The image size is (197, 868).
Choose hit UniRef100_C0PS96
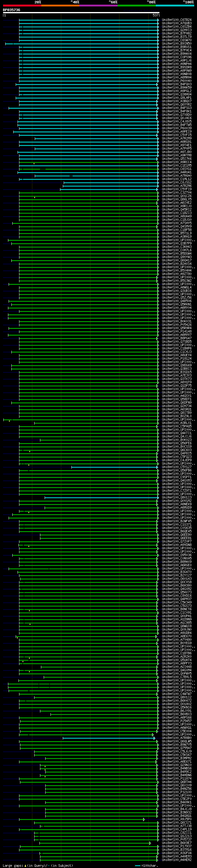(x=177, y=57)
